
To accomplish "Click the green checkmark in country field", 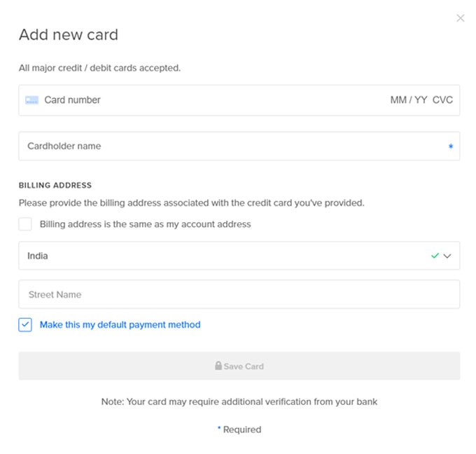I will pos(435,256).
